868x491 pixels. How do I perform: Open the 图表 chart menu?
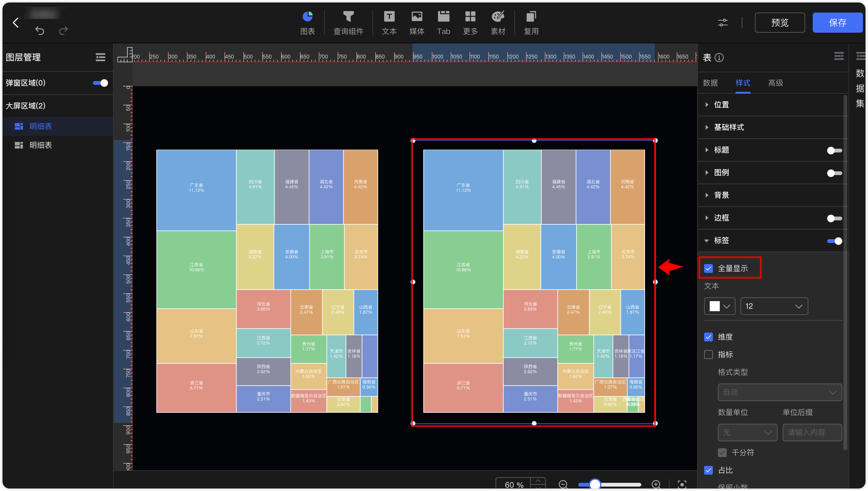pyautogui.click(x=307, y=23)
